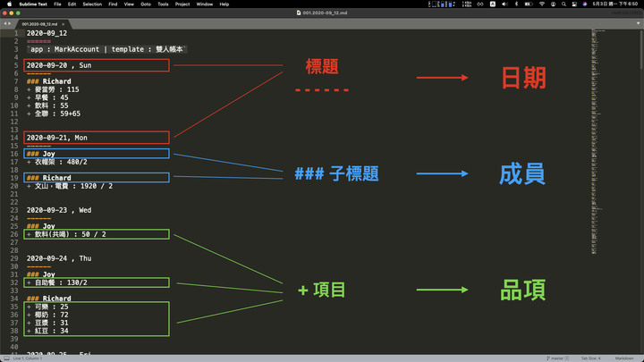The height and width of the screenshot is (362, 644).
Task: Click the '可樂 : 25' line
Action: pyautogui.click(x=47, y=307)
